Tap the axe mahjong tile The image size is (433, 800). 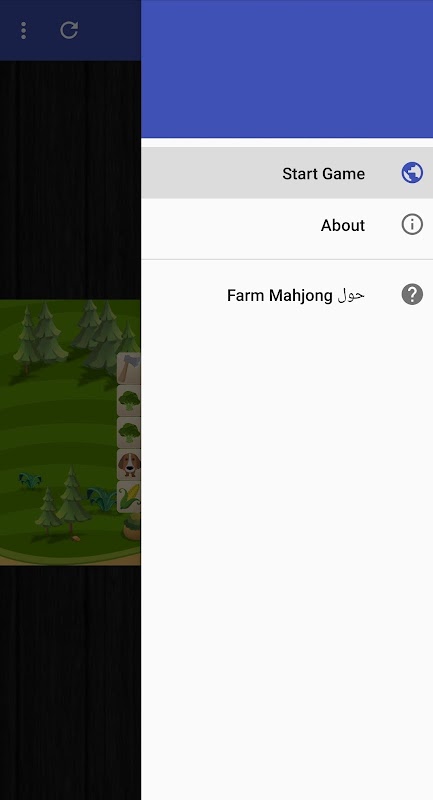pos(130,368)
